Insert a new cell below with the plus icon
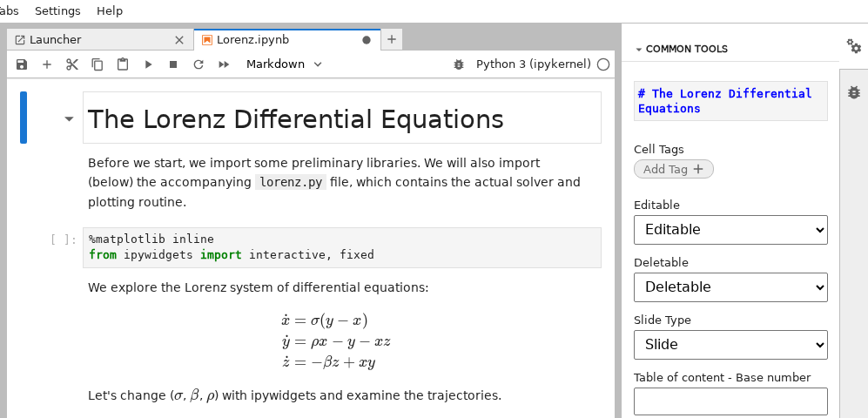The height and width of the screenshot is (418, 868). click(x=47, y=64)
